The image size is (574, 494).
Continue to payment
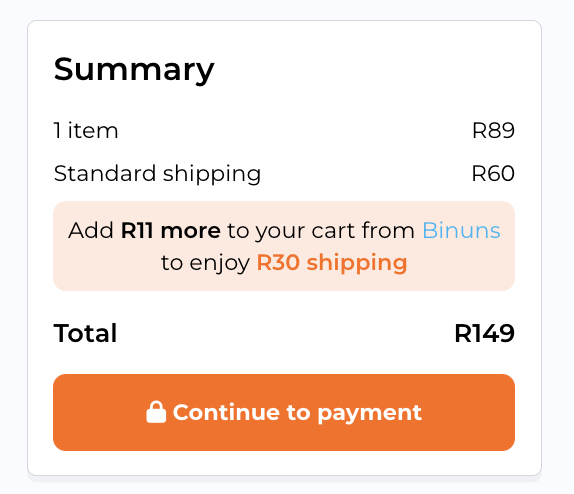coord(284,412)
